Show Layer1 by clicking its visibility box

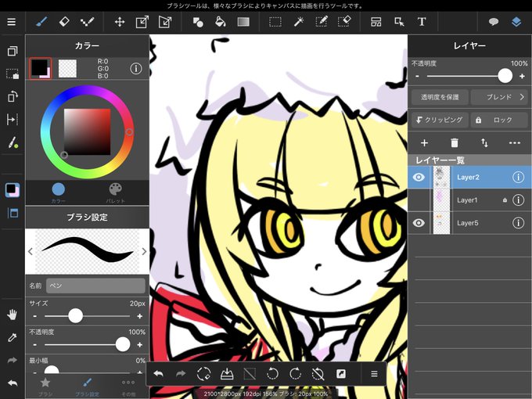point(419,200)
